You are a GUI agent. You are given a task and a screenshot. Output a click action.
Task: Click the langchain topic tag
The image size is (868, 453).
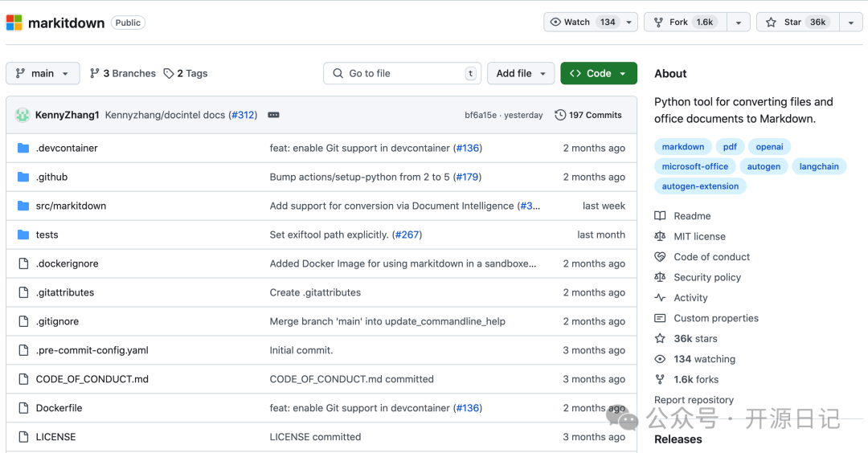point(819,166)
